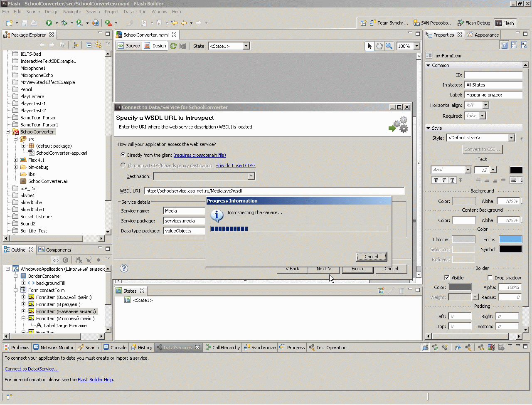Click the Refresh design view icon
Screen dimensions: 532x405
pyautogui.click(x=173, y=46)
